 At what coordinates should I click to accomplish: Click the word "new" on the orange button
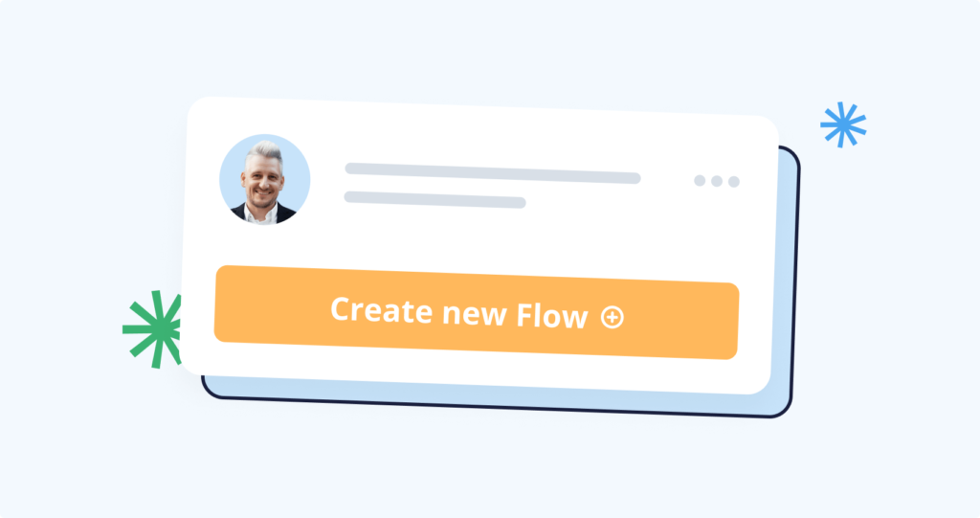coord(475,314)
